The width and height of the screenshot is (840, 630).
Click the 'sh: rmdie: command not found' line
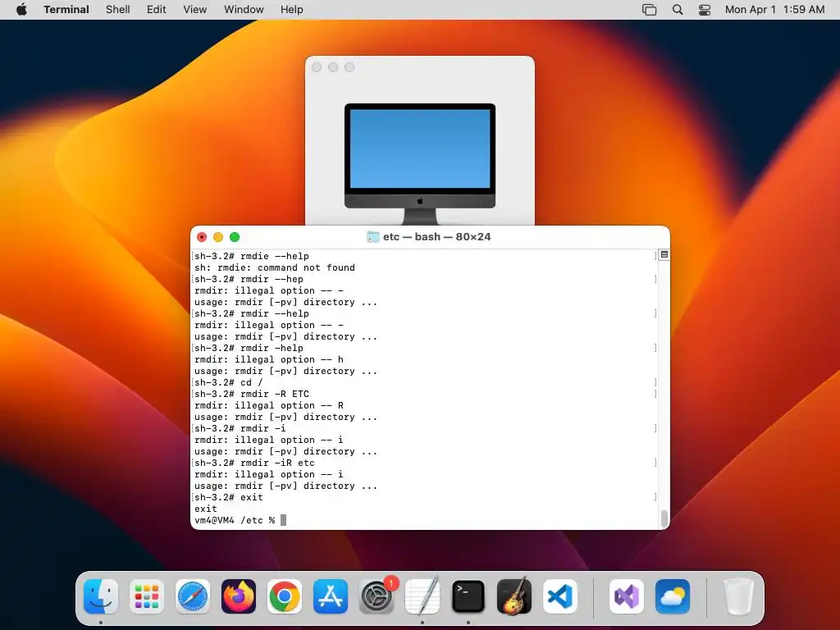[274, 267]
